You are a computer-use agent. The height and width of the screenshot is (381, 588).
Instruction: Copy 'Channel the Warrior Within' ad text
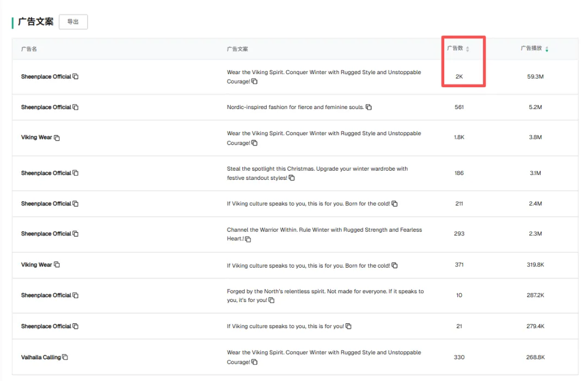coord(248,239)
